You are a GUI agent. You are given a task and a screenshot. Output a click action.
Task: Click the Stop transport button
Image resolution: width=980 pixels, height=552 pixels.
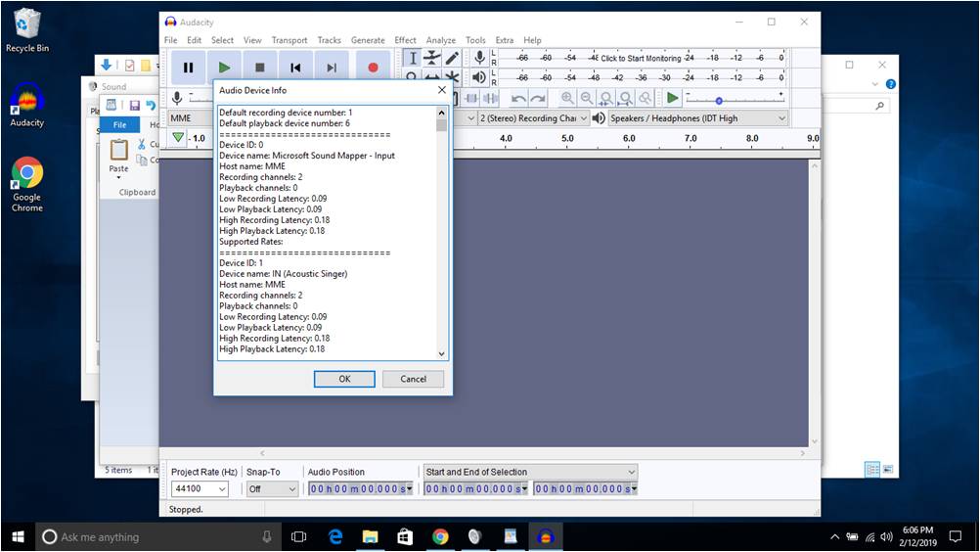[x=260, y=68]
